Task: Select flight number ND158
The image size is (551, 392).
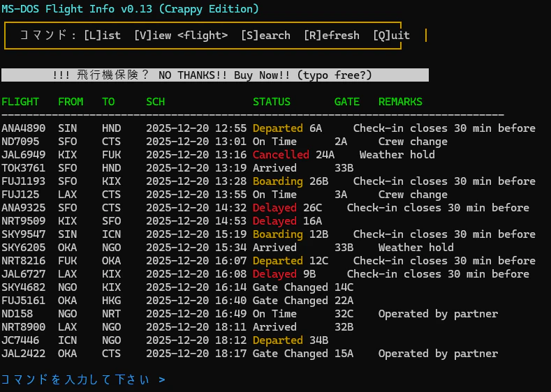Action: pyautogui.click(x=17, y=314)
